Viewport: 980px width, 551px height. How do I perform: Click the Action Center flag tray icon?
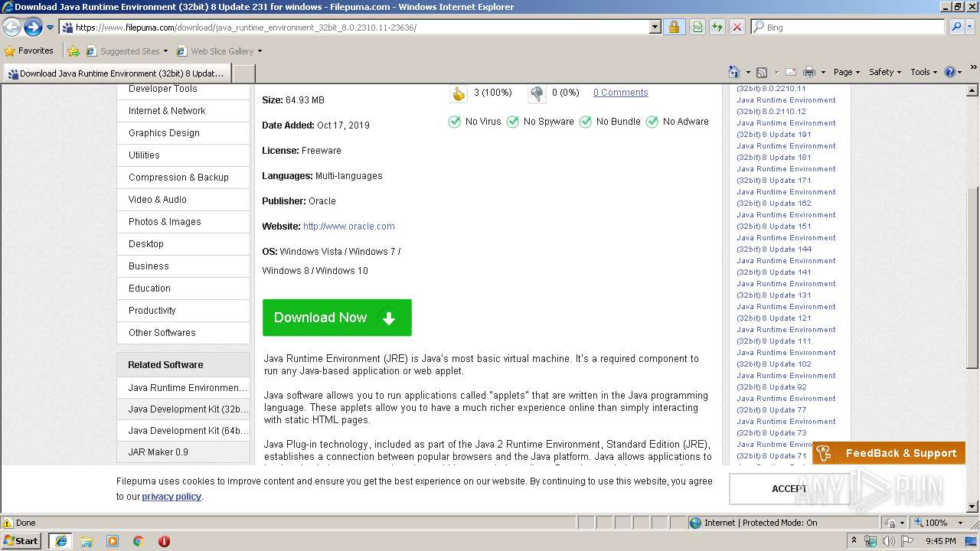pos(907,541)
